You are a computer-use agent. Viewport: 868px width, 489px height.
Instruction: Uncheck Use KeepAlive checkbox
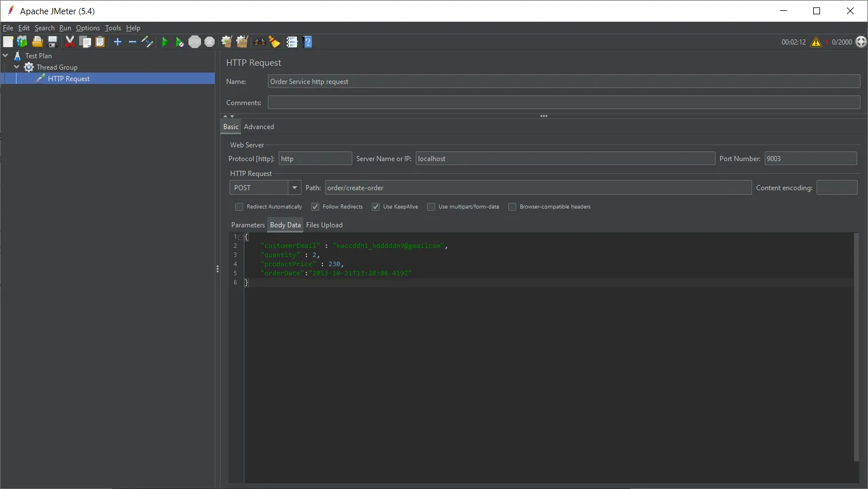pyautogui.click(x=376, y=207)
